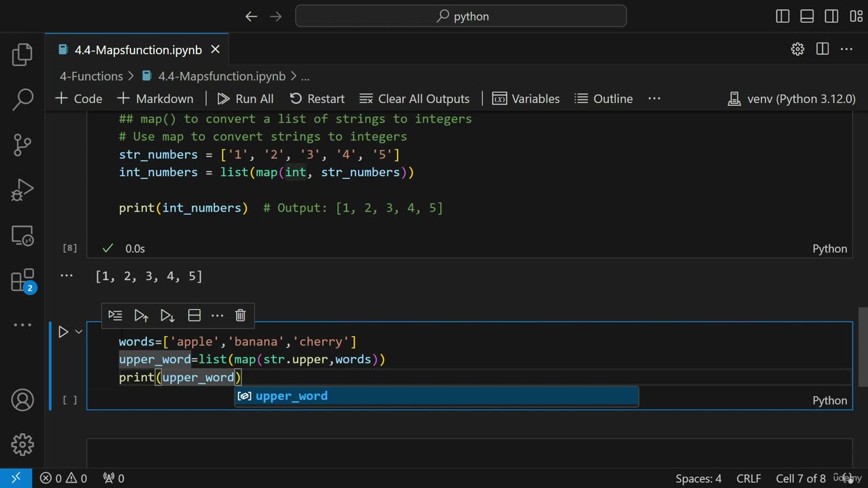This screenshot has width=868, height=488.
Task: Accept the upper_word autocomplete suggestion
Action: 436,396
